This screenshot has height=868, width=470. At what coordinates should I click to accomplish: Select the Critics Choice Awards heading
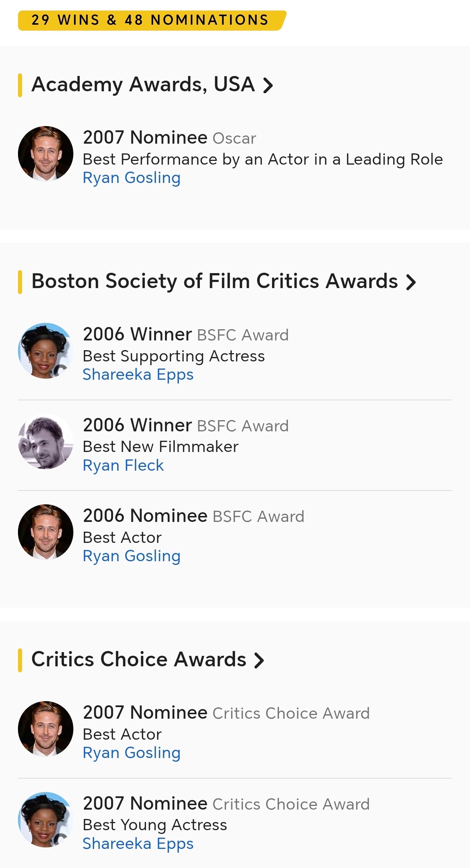click(x=139, y=659)
